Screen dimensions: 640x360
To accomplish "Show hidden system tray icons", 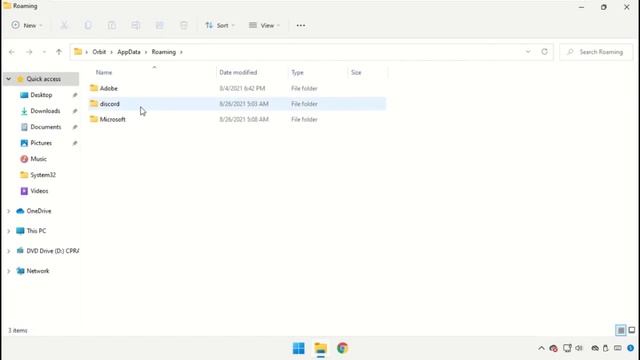I will click(541, 348).
